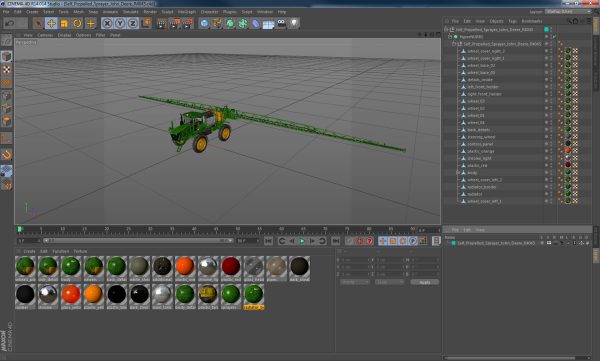
Task: Select the dark red material sphere
Action: 231,266
